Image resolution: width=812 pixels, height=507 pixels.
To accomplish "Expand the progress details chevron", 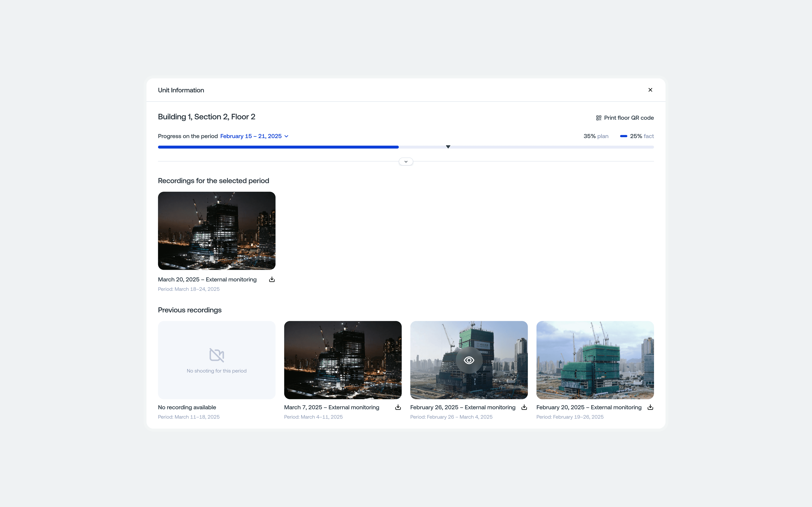I will click(x=406, y=162).
